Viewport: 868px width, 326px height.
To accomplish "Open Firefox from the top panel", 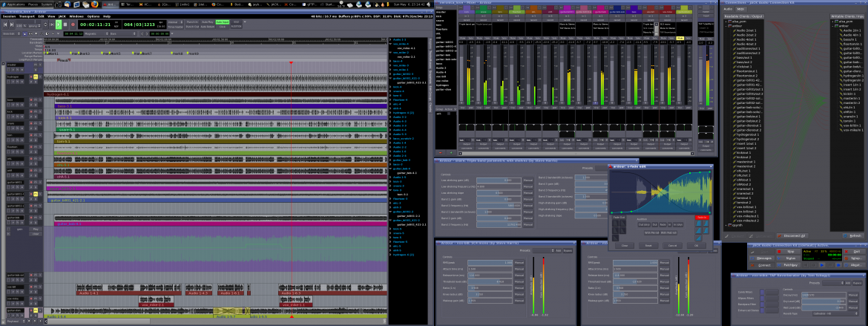I will tap(95, 4).
